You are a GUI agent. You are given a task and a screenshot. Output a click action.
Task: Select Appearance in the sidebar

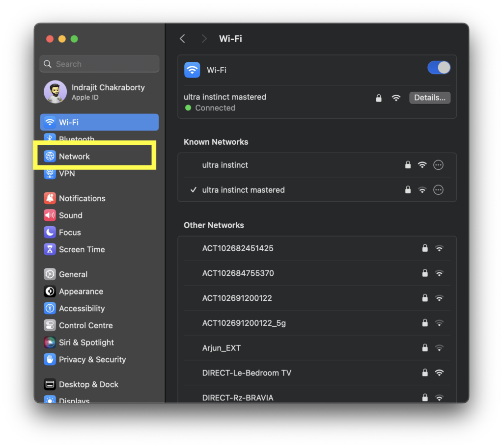pyautogui.click(x=81, y=291)
